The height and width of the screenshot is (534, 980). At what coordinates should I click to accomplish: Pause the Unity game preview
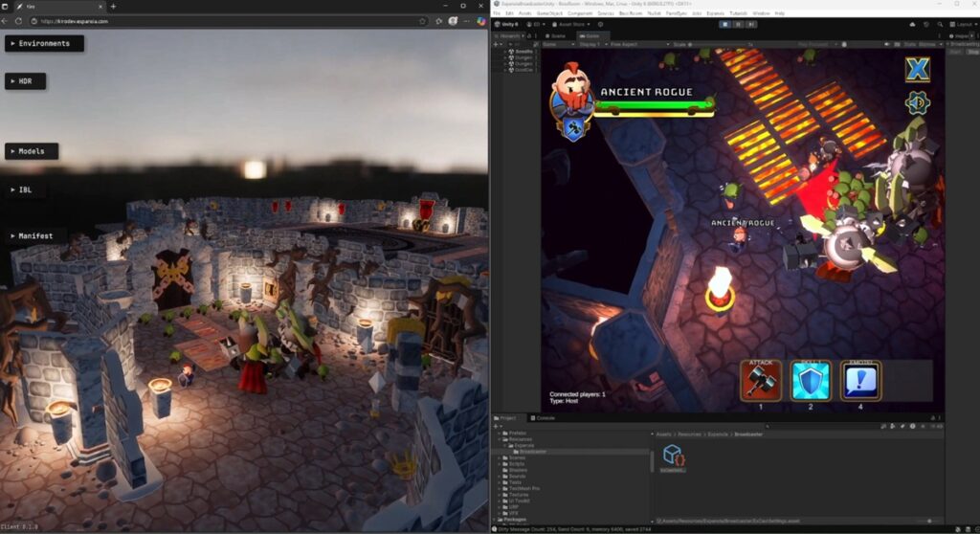[738, 24]
